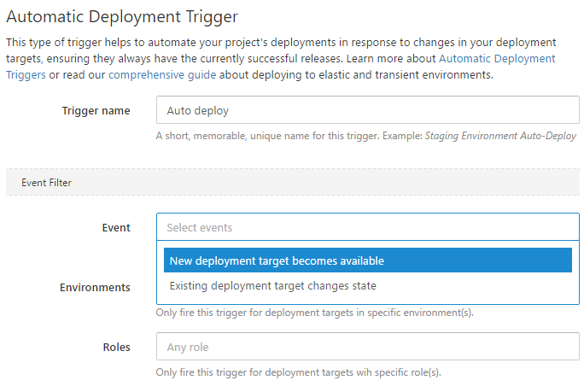The height and width of the screenshot is (392, 584).
Task: Open the Roles 'Any role' selector
Action: tap(367, 347)
